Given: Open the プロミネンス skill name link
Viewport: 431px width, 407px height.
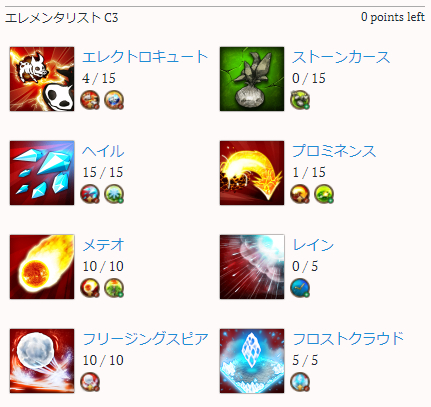Looking at the screenshot, I should pyautogui.click(x=334, y=151).
